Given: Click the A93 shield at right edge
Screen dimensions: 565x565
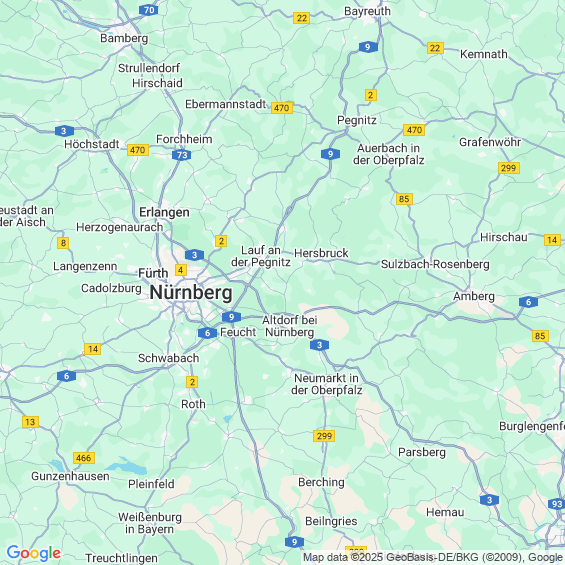Looking at the screenshot, I should tap(557, 504).
